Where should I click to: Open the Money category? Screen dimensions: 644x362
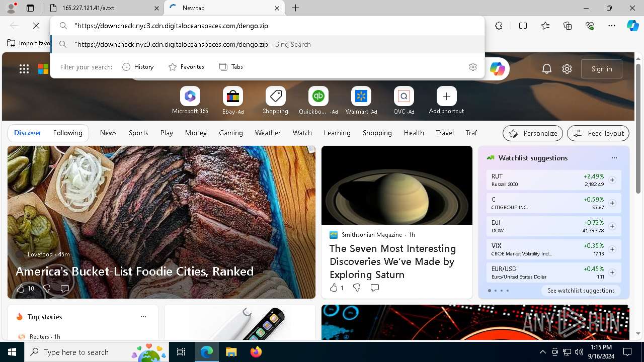196,133
